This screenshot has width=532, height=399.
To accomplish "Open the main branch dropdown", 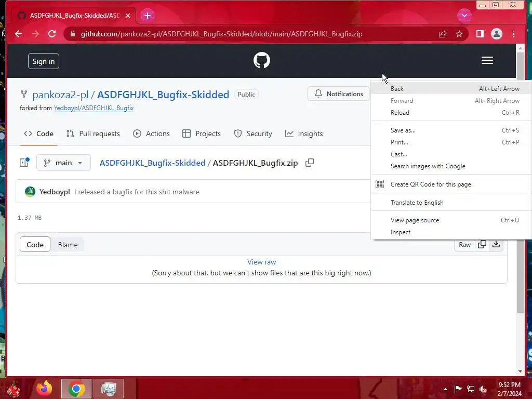I will point(63,163).
